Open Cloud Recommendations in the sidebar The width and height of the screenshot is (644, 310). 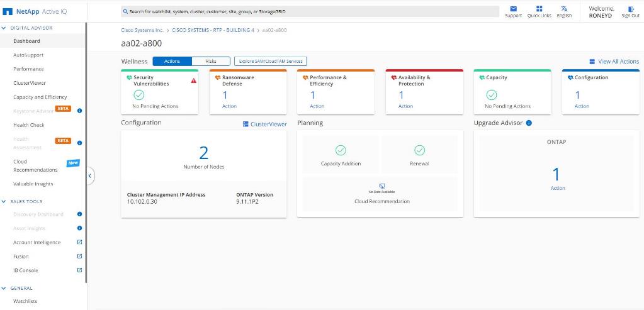tap(35, 165)
